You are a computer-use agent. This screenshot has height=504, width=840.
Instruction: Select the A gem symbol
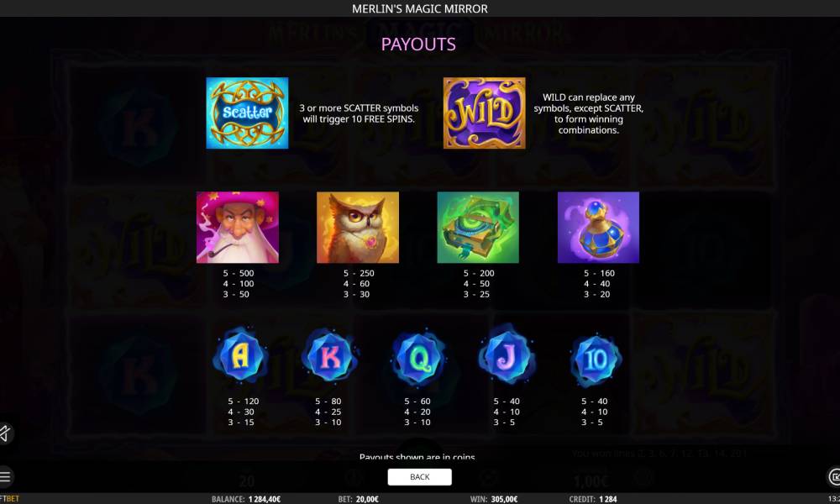coord(240,357)
